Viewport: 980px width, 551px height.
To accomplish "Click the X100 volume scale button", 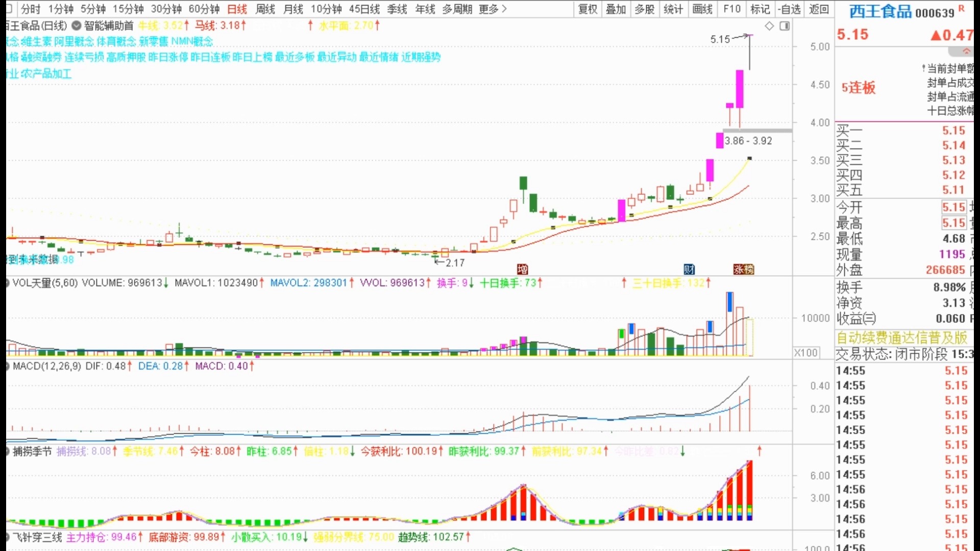I will [806, 353].
